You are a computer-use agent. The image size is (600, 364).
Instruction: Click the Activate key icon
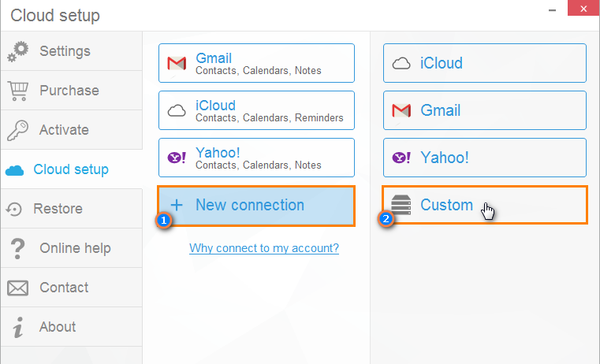(17, 130)
